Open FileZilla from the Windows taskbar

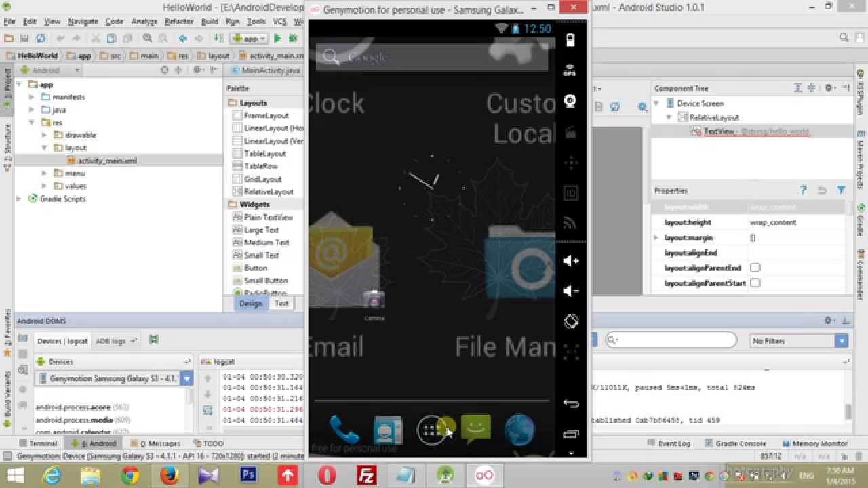[x=366, y=476]
